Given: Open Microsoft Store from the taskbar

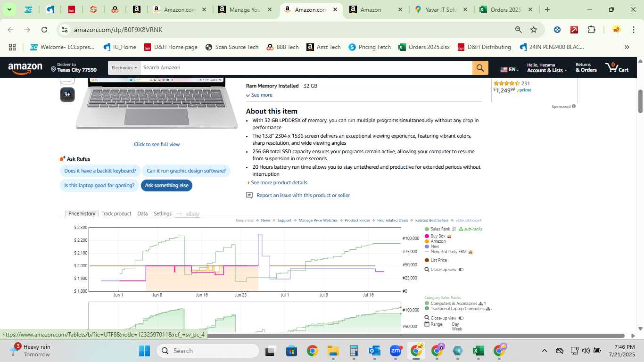Looking at the screenshot, I should click(292, 351).
